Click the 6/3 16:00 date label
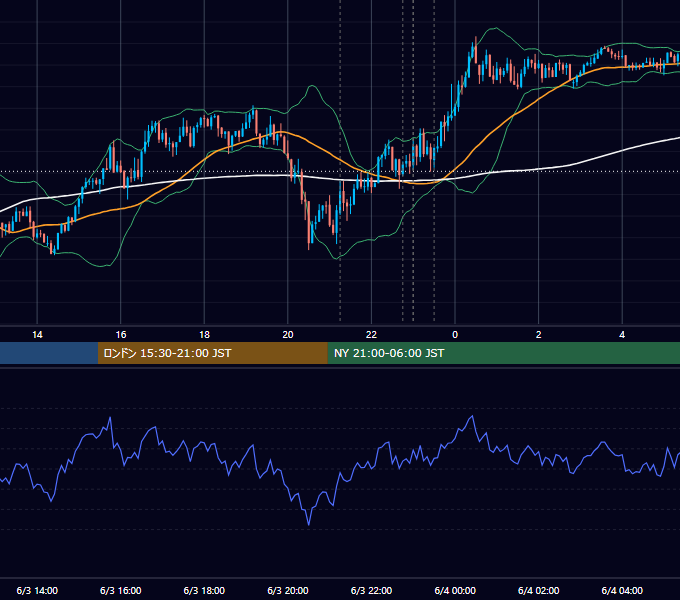This screenshot has width=680, height=600. (121, 591)
